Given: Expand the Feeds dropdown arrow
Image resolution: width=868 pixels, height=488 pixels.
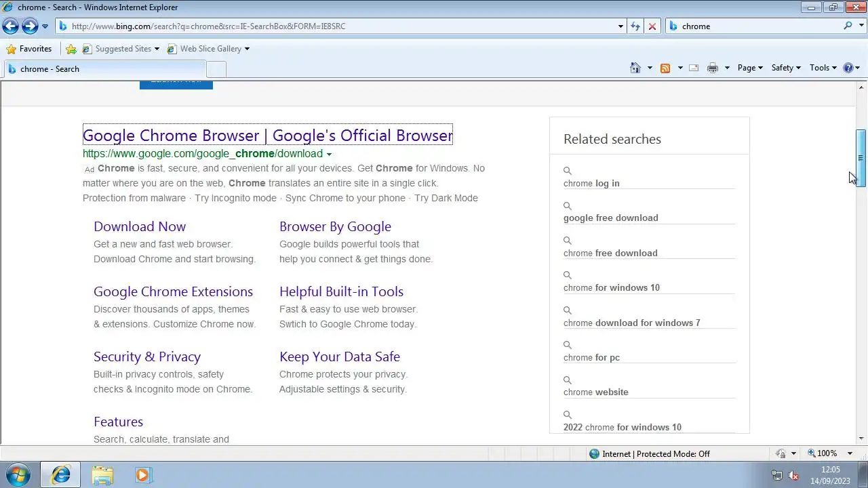Looking at the screenshot, I should click(680, 68).
